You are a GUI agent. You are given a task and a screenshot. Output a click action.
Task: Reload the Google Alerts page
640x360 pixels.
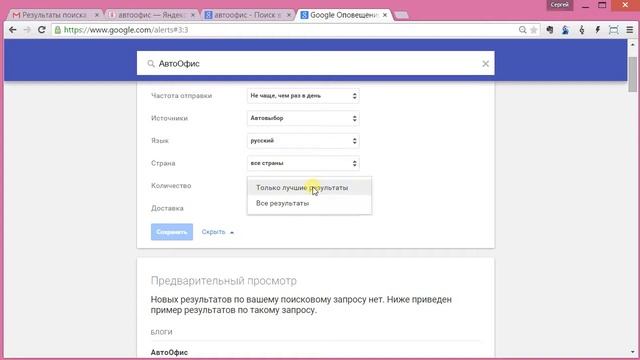42,30
